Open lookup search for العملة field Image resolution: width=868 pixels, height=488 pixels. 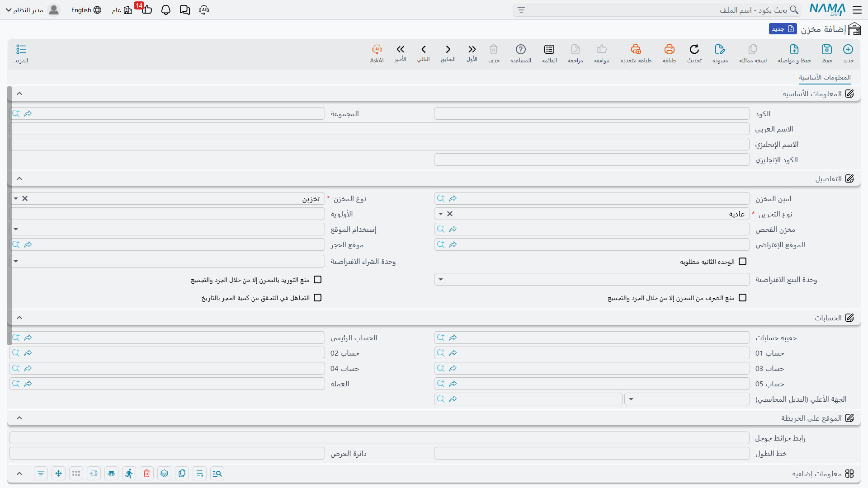(16, 384)
